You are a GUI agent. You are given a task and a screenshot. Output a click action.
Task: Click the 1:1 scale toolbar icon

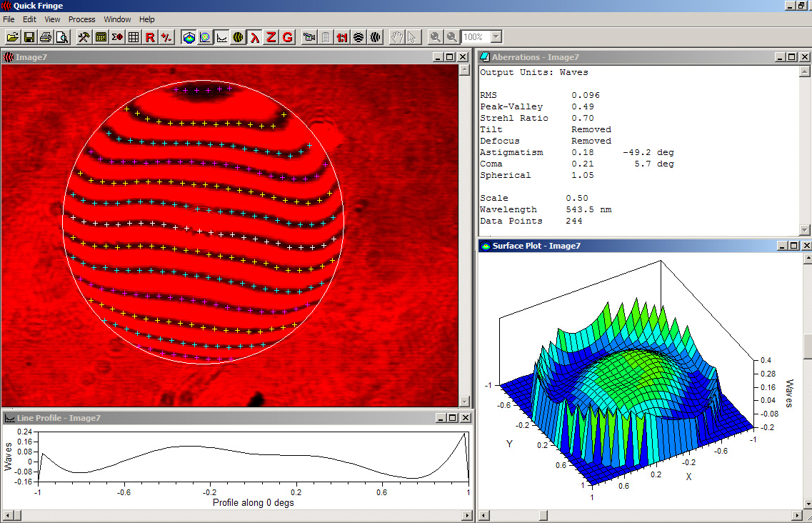point(342,37)
